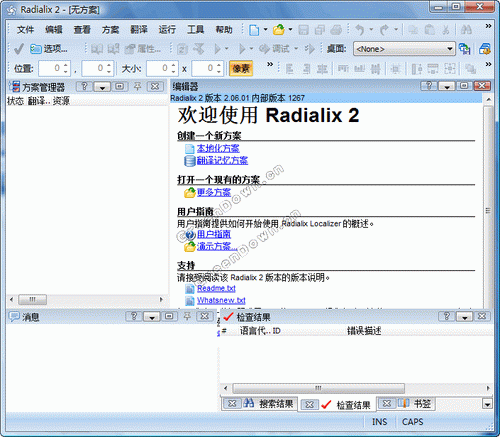
Task: Expand the Undo history dropdown arrow
Action: click(x=371, y=30)
